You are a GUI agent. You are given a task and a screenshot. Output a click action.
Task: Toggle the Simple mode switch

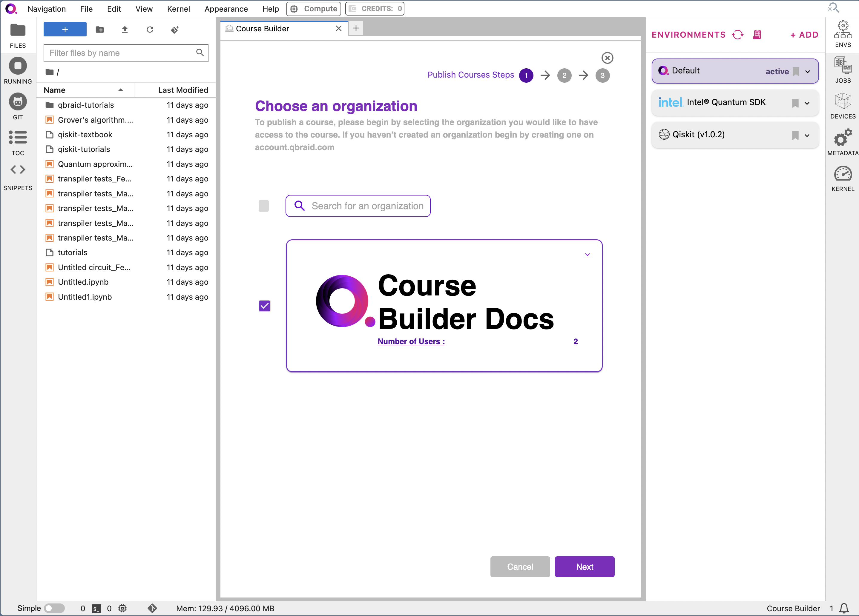[x=55, y=608]
